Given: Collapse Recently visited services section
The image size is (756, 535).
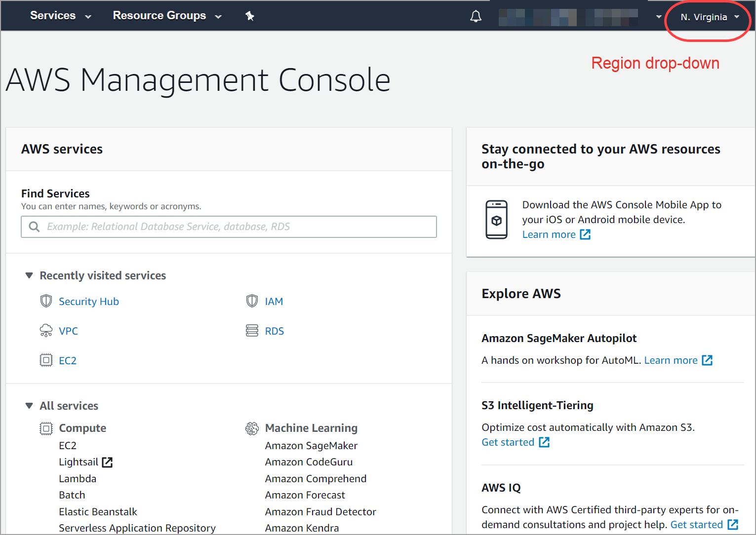Looking at the screenshot, I should coord(29,275).
